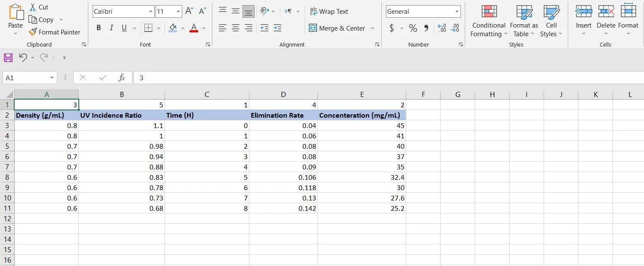Center text horizontally
The image size is (644, 266).
coord(236,28)
